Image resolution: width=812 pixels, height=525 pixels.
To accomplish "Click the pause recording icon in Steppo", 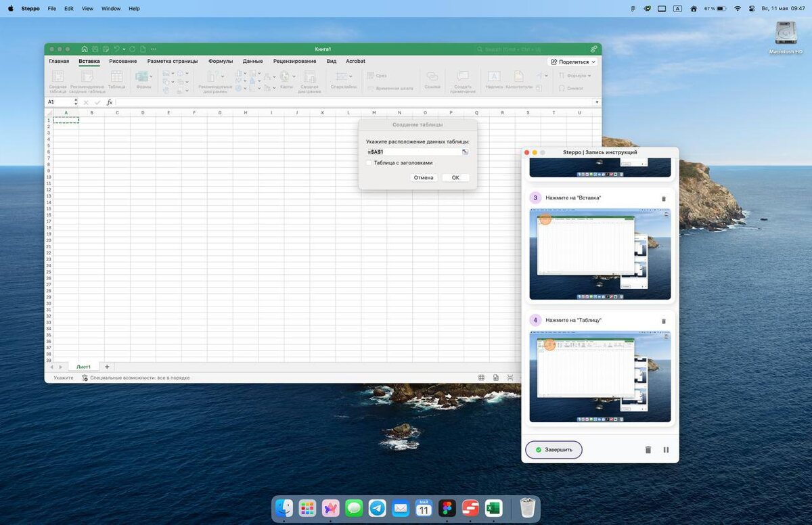I will (x=666, y=450).
